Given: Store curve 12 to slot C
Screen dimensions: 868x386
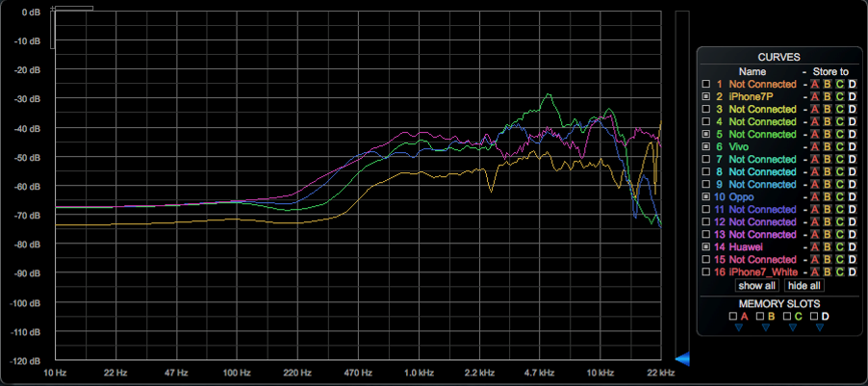Looking at the screenshot, I should coord(839,222).
